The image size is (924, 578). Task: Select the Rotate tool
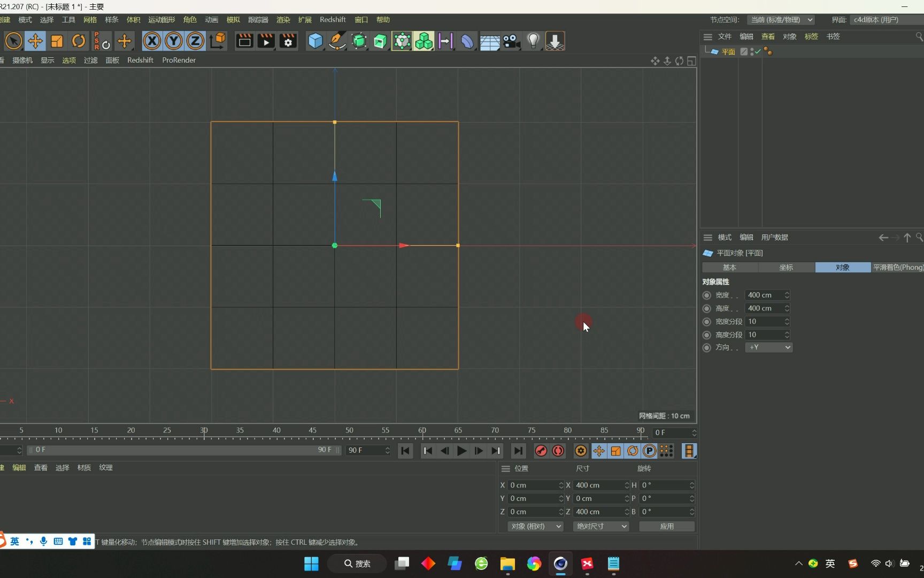(78, 41)
